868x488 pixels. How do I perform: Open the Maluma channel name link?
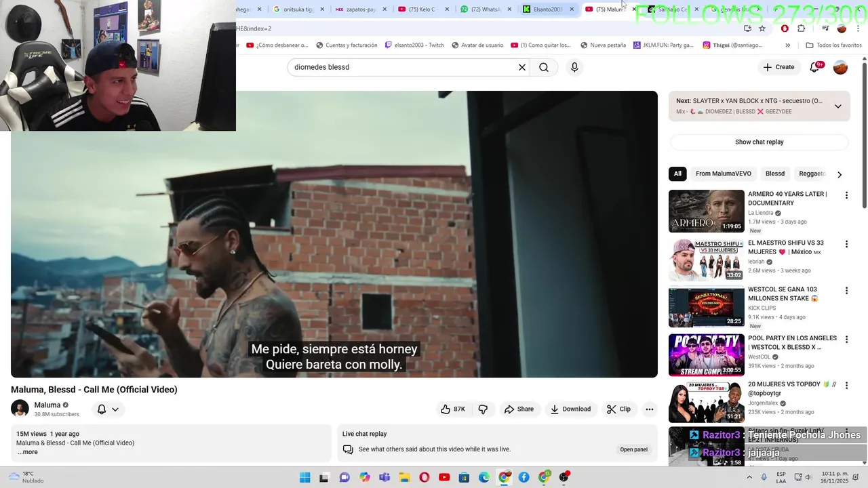point(47,405)
